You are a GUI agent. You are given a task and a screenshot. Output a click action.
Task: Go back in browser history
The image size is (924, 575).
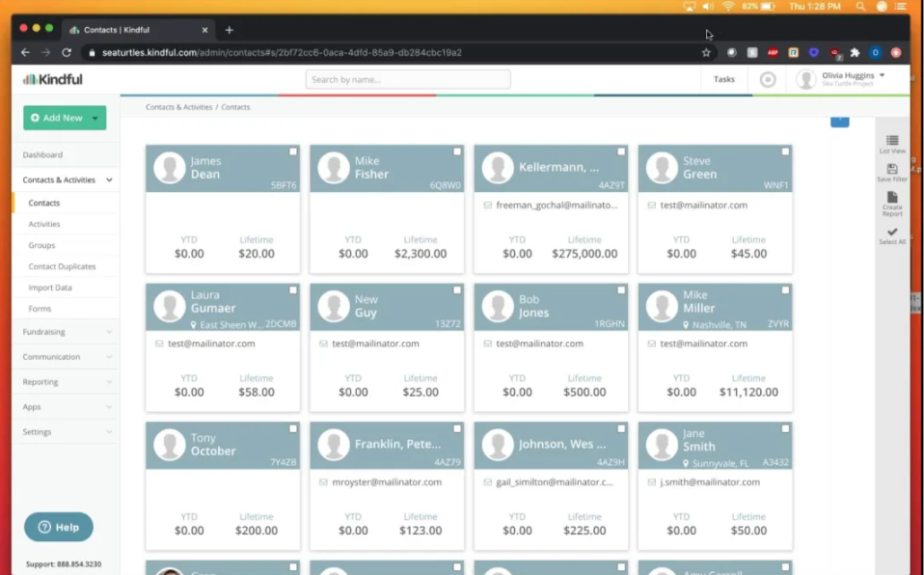[x=25, y=52]
